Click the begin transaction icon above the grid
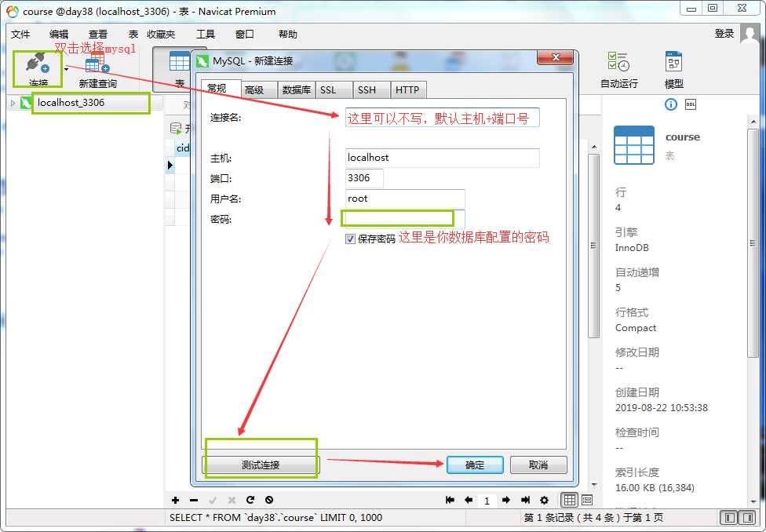 click(176, 129)
